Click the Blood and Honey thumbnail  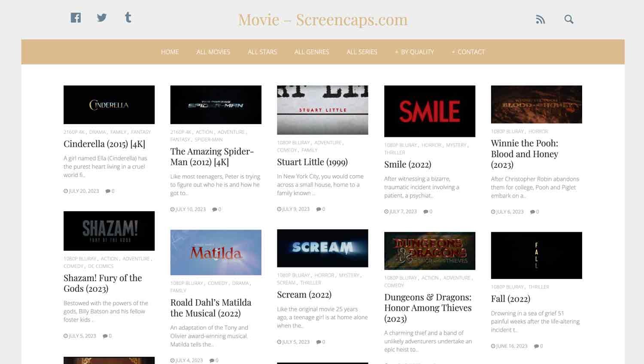click(x=537, y=104)
